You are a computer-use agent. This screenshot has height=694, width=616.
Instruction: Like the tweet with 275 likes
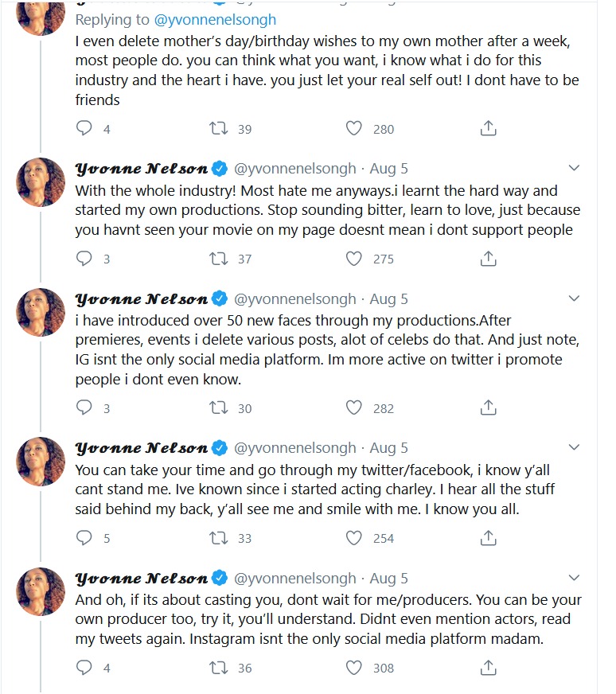(x=353, y=259)
